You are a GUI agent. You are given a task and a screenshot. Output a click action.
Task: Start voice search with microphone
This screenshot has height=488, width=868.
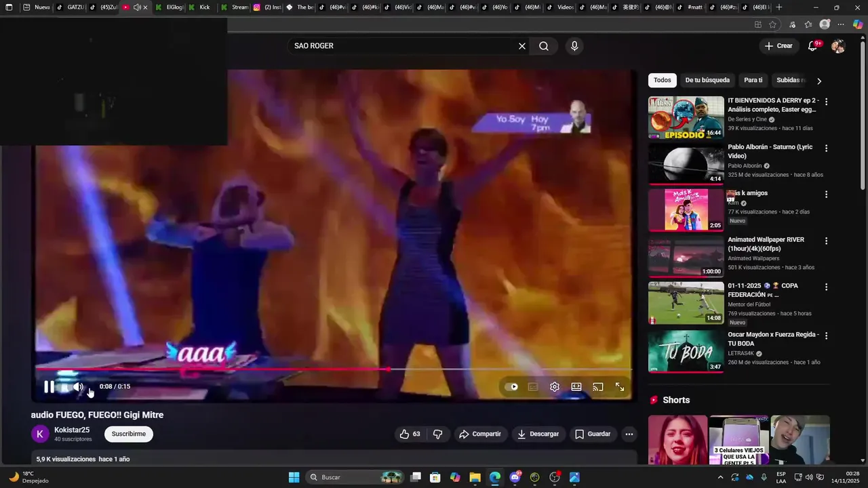pyautogui.click(x=574, y=46)
